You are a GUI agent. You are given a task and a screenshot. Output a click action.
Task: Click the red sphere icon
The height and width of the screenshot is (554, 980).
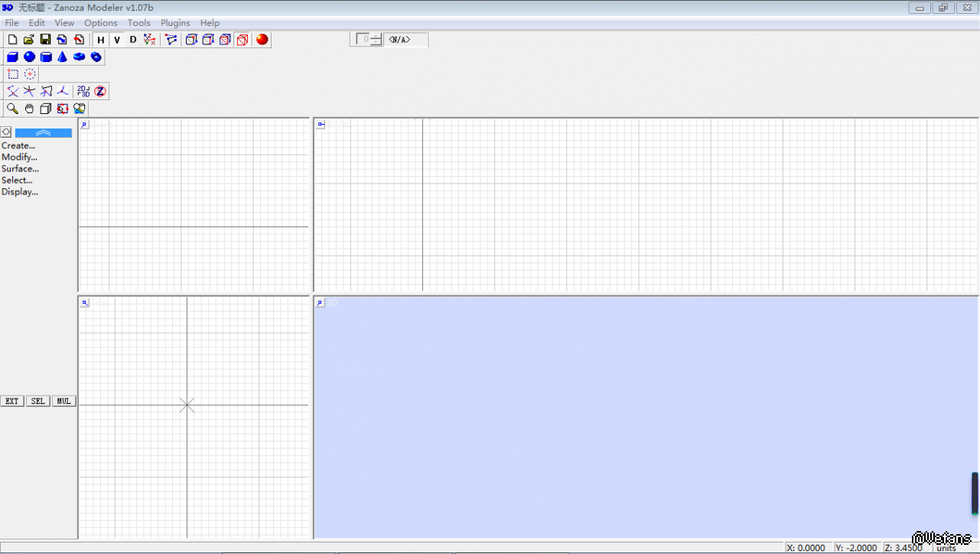click(262, 40)
